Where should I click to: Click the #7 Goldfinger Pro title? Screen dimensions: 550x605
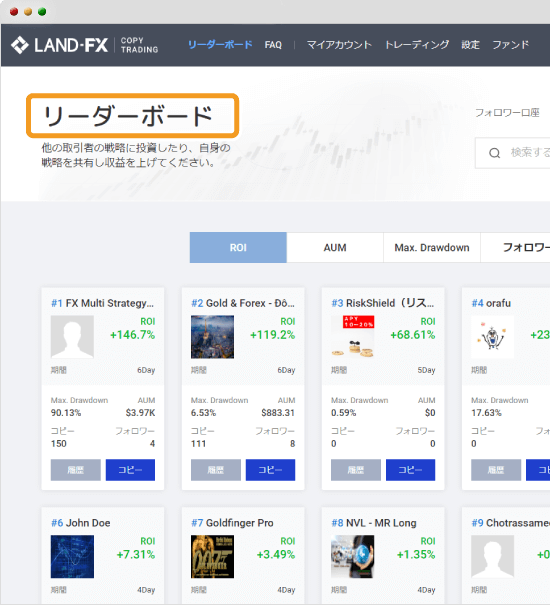(x=232, y=523)
